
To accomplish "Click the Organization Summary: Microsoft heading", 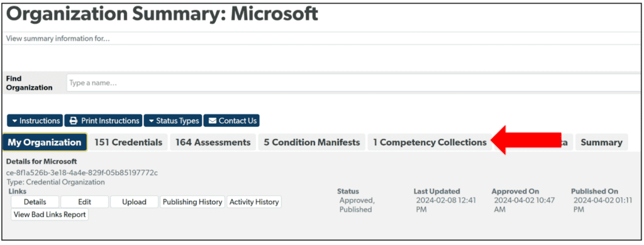I will click(162, 14).
